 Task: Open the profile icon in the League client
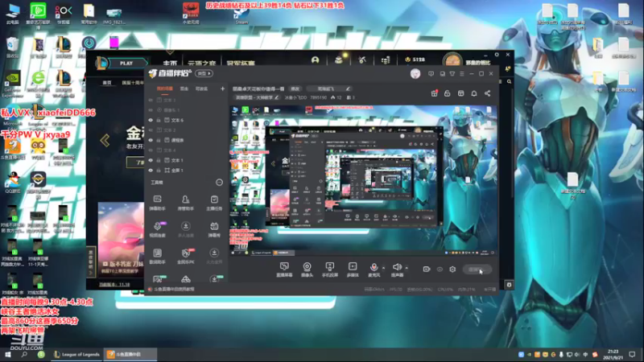[315, 60]
